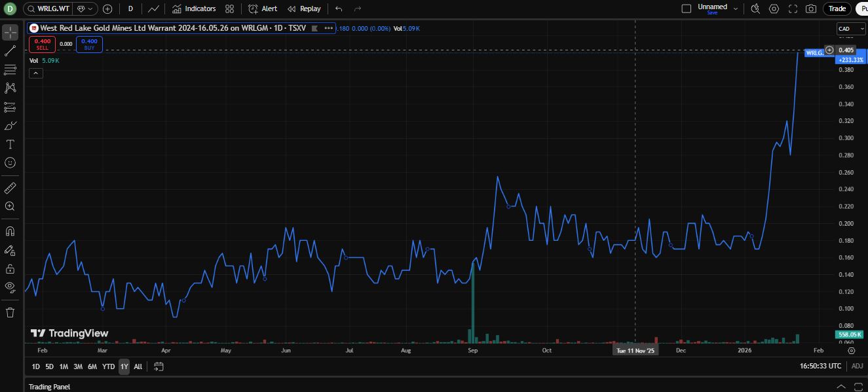
Task: Click the Trade button
Action: point(837,9)
